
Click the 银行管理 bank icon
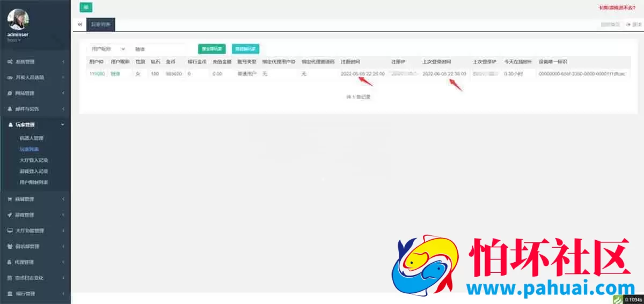[10, 294]
